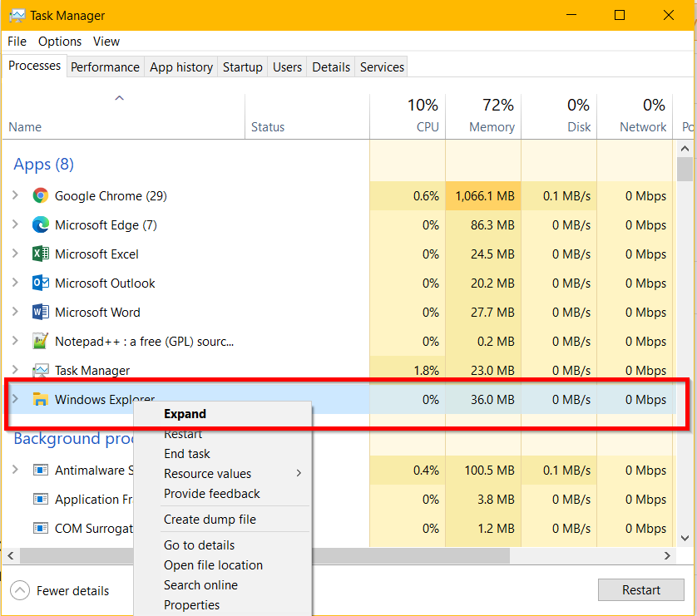The image size is (697, 616).
Task: Click the Restart button at bottom right
Action: [x=641, y=589]
